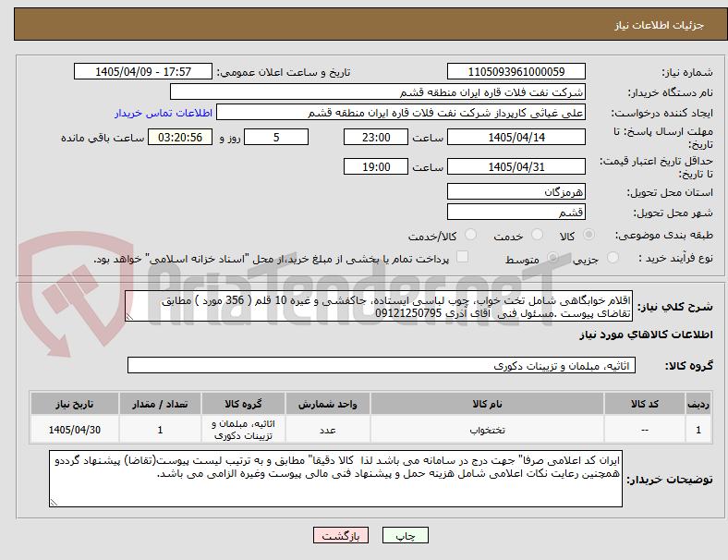Click the buyer notes resize handle
This screenshot has height=560, width=728.
(54, 502)
